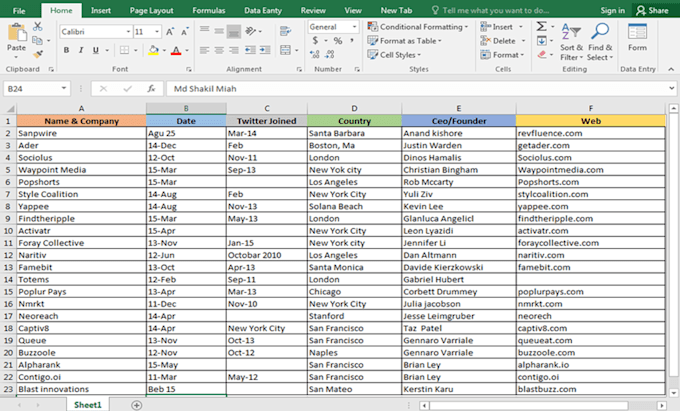Align text to bottom

[x=234, y=31]
